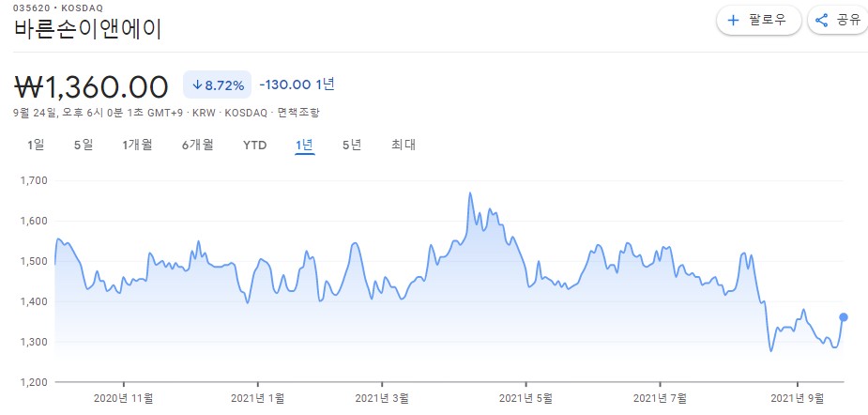The height and width of the screenshot is (415, 868).
Task: Open the YTD range tab
Action: pos(254,146)
